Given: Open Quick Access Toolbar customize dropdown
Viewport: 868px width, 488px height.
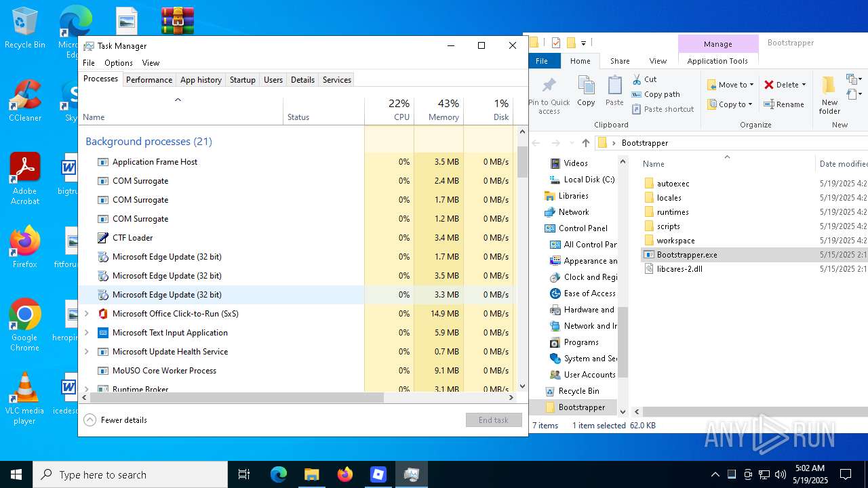Looking at the screenshot, I should tap(583, 43).
